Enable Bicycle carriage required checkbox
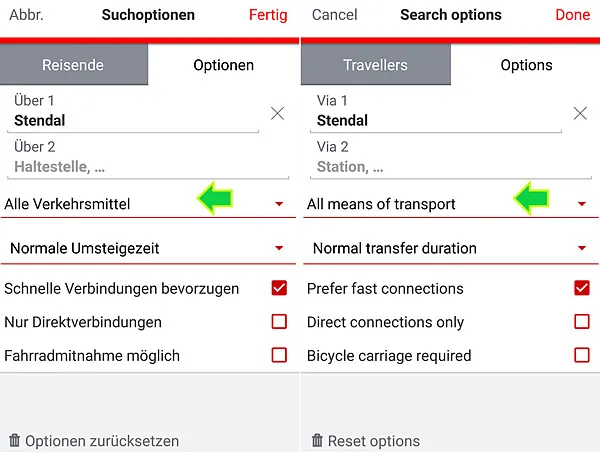This screenshot has width=600, height=453. point(582,355)
